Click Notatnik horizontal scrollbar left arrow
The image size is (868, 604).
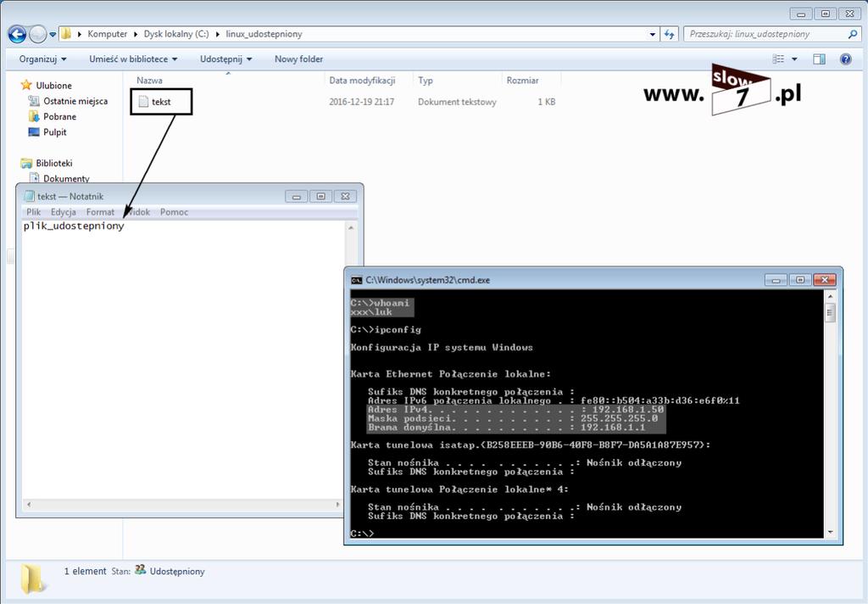pos(29,504)
